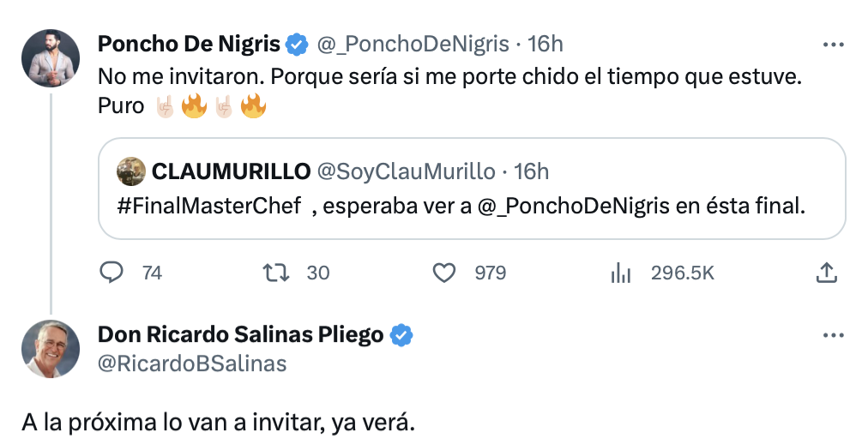Open the Don Ricardo Salinas Pliego name link
868x444 pixels.
coord(241,335)
